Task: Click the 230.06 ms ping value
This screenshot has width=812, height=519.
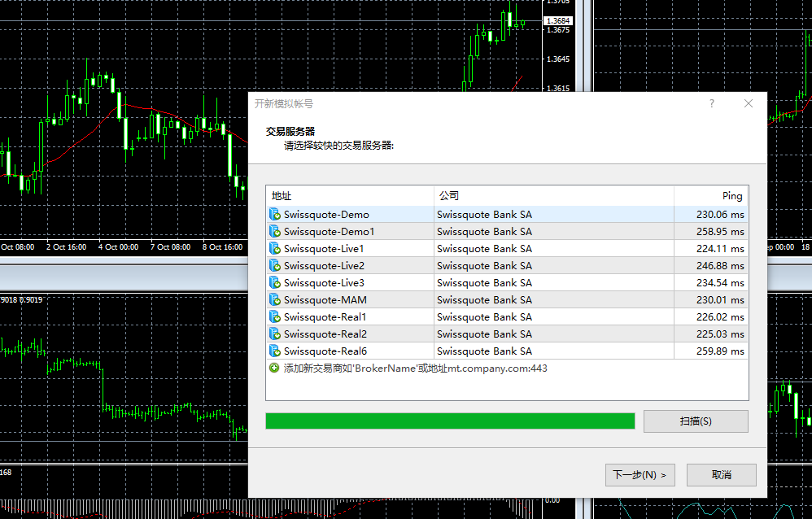Action: [720, 215]
